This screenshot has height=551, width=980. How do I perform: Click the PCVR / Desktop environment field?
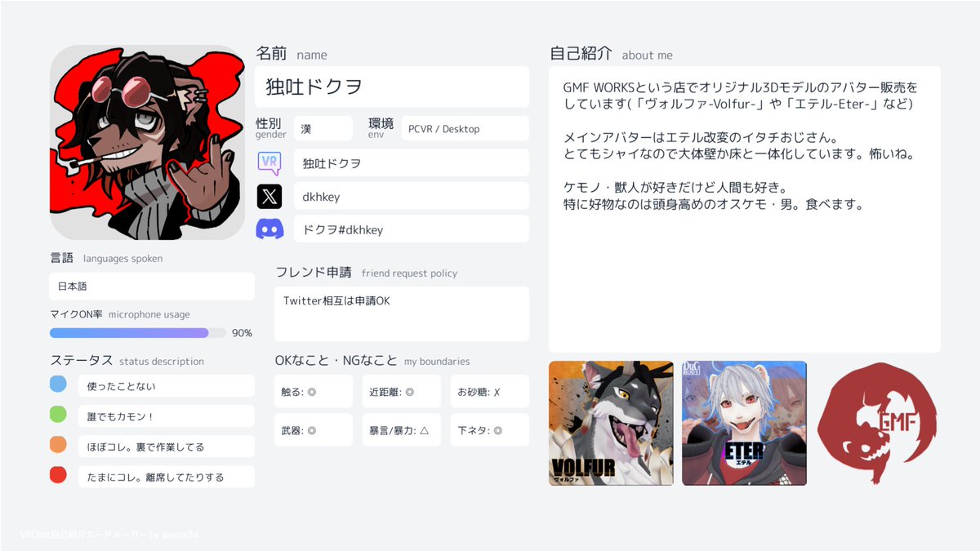464,128
